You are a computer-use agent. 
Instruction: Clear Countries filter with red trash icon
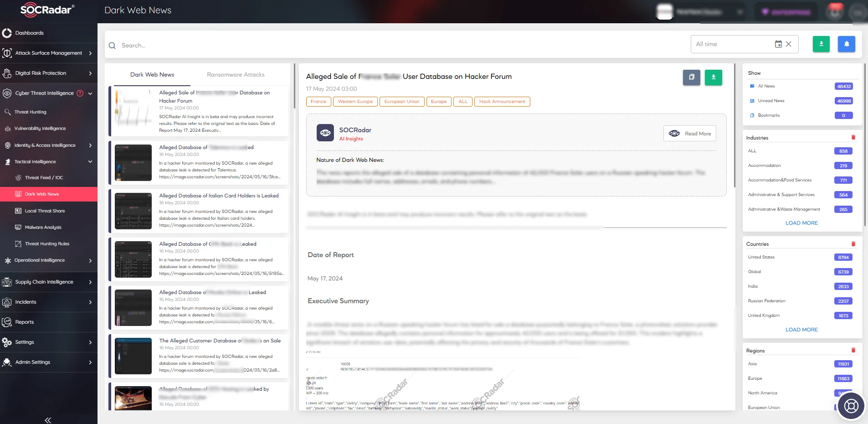(853, 244)
